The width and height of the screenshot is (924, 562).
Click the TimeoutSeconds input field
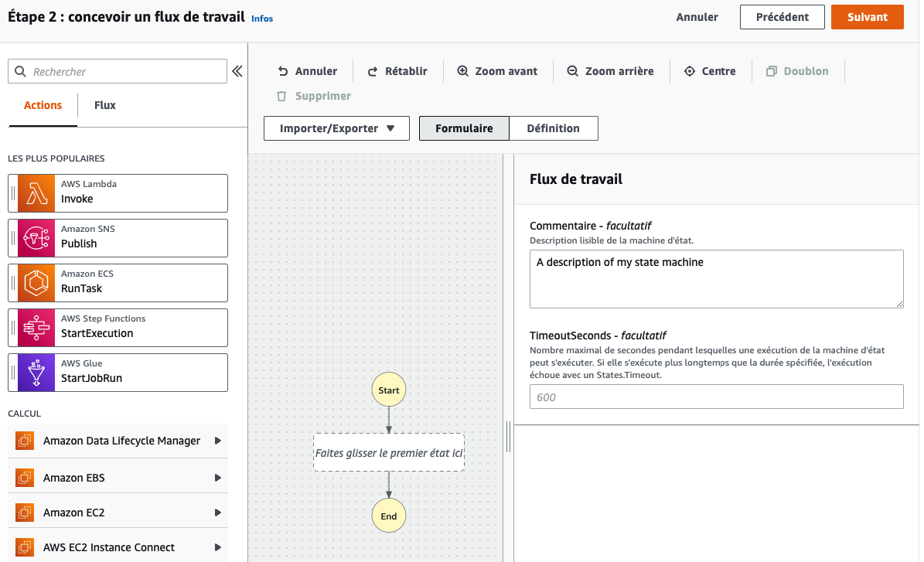pos(716,397)
